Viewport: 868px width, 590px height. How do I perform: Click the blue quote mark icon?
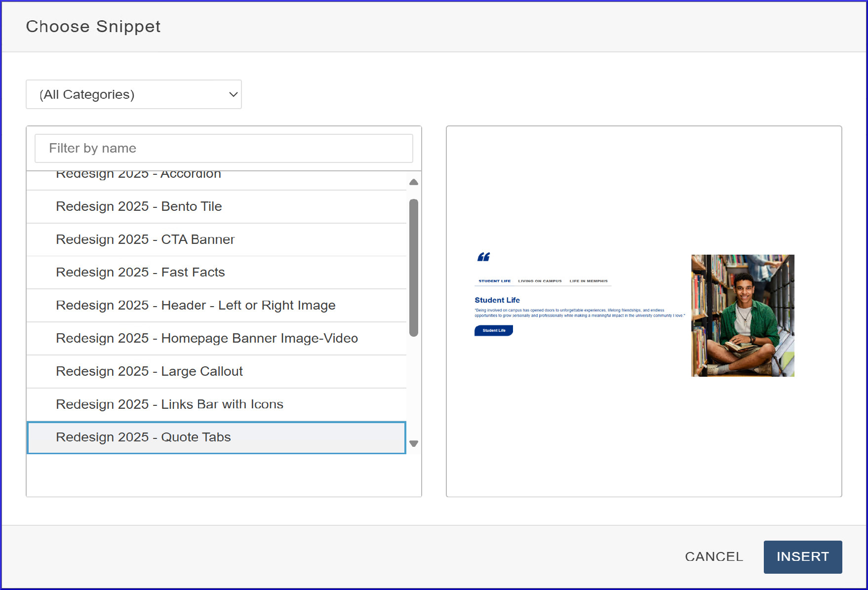483,257
